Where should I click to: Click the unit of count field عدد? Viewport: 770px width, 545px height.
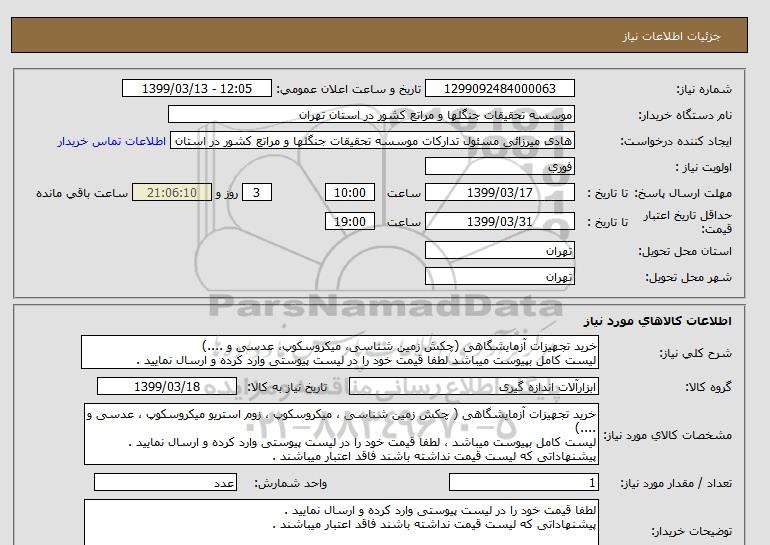(165, 483)
